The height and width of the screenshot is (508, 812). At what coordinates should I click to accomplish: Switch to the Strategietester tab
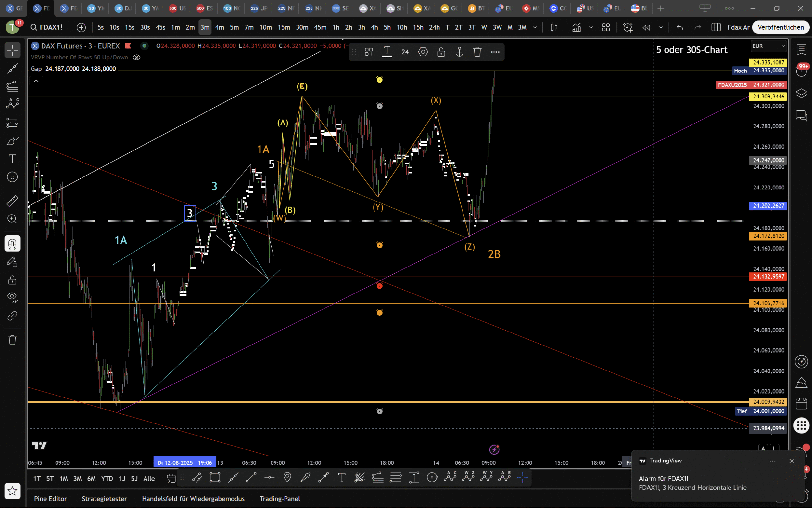(104, 499)
